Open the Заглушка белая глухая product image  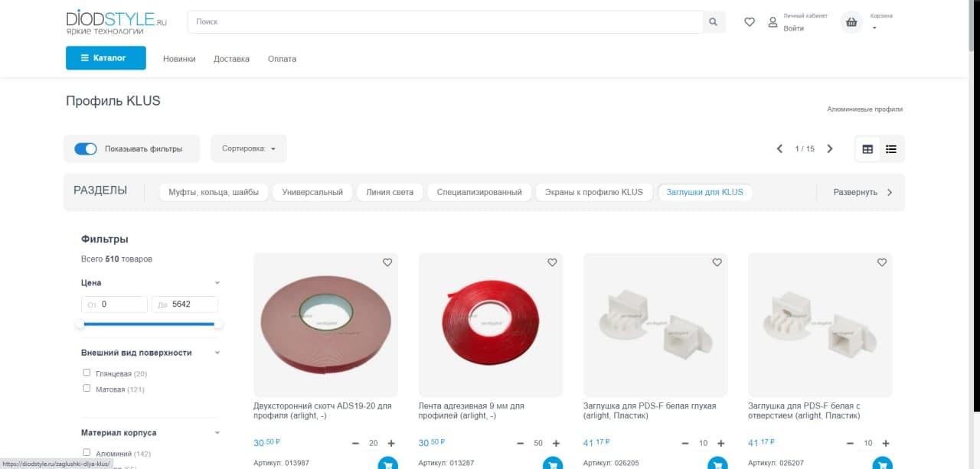[655, 325]
